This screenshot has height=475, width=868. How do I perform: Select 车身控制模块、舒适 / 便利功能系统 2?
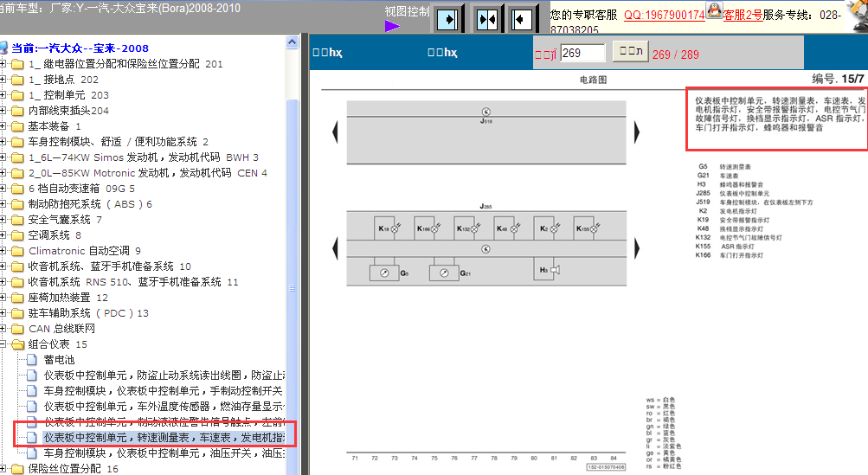click(119, 142)
